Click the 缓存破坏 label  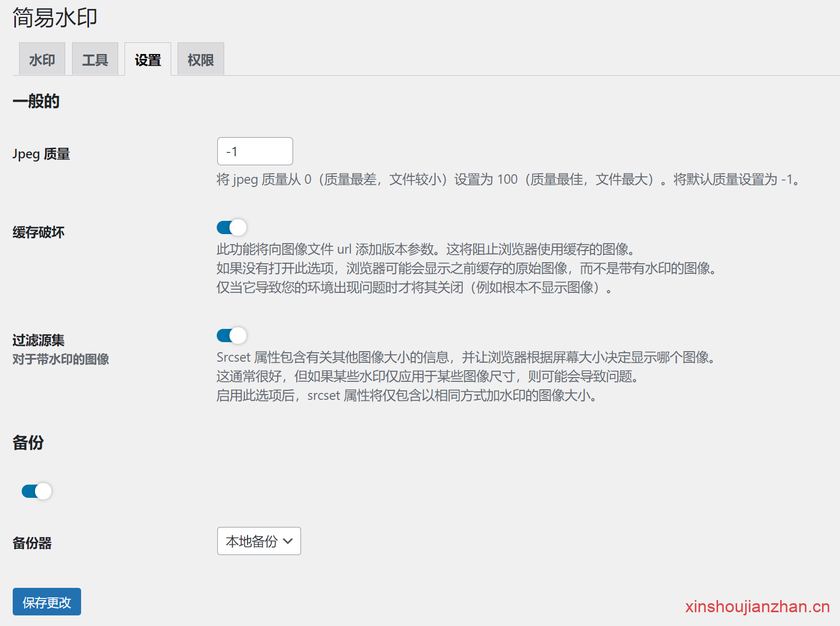click(x=39, y=232)
